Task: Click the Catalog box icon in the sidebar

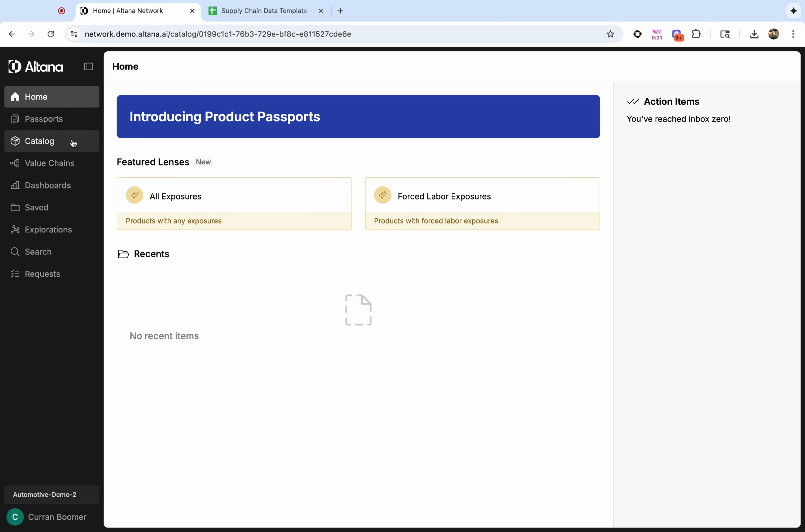Action: [15, 141]
